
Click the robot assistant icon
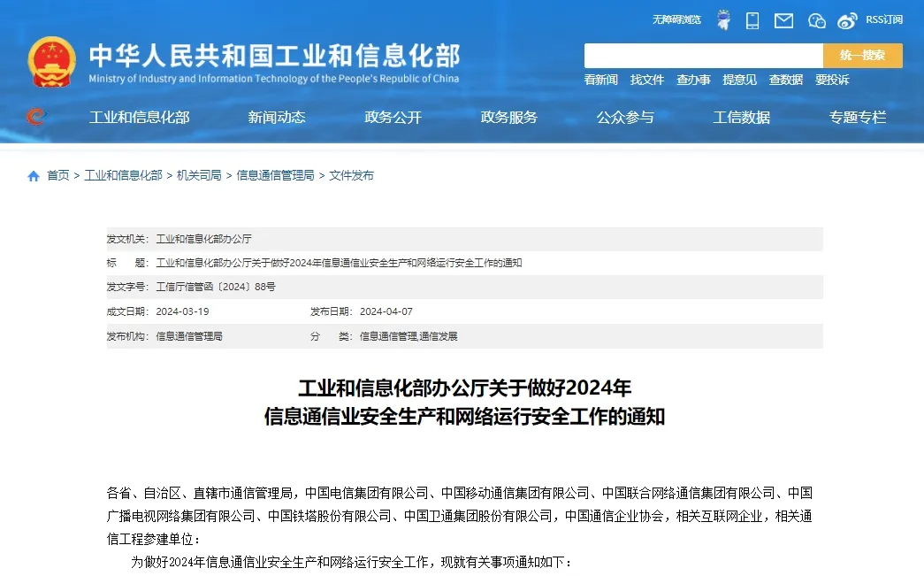(x=723, y=19)
